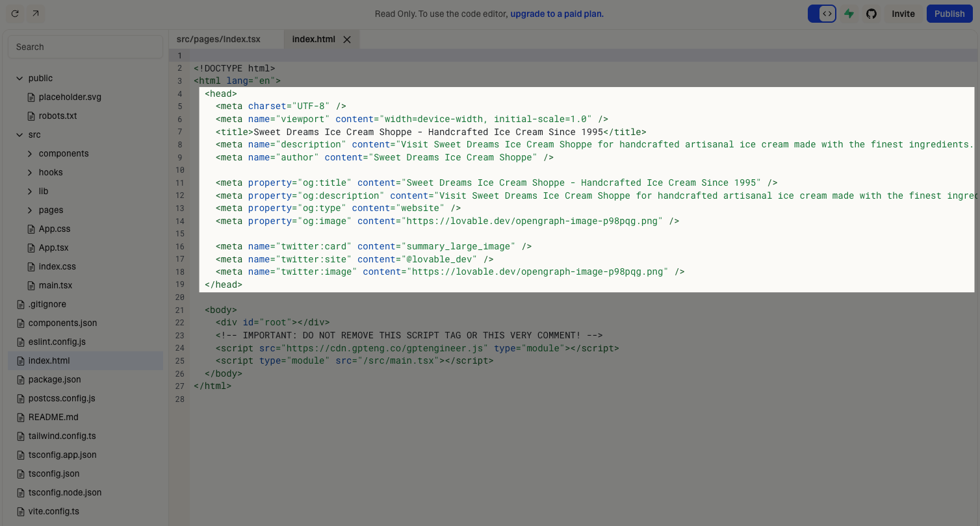
Task: Click inside the Search field
Action: (x=84, y=46)
